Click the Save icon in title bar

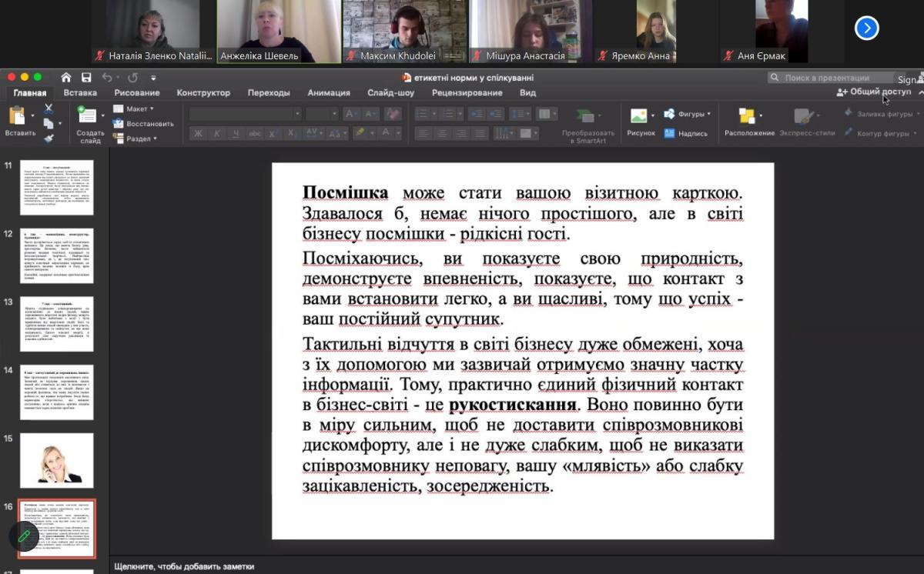click(x=86, y=78)
